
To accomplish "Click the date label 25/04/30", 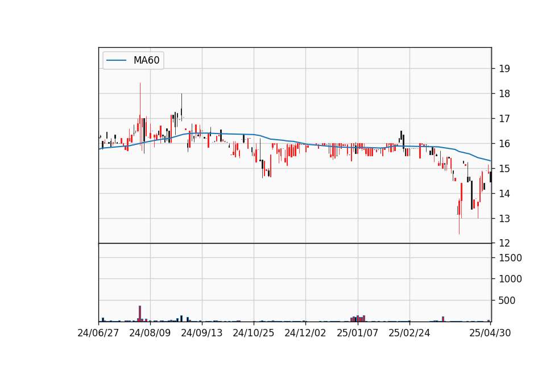I will click(x=490, y=333).
